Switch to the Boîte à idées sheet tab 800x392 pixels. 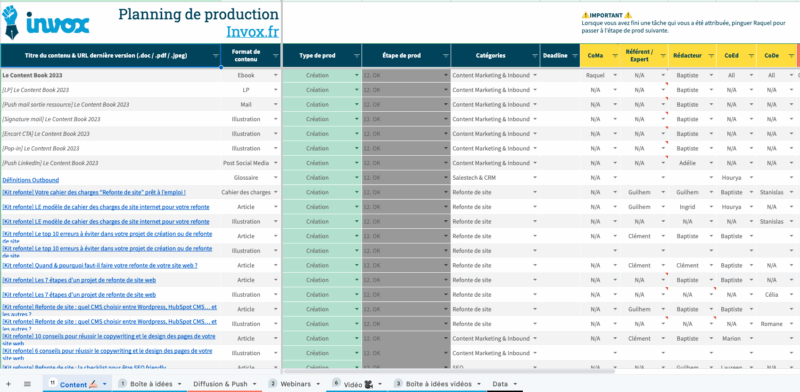pyautogui.click(x=151, y=384)
